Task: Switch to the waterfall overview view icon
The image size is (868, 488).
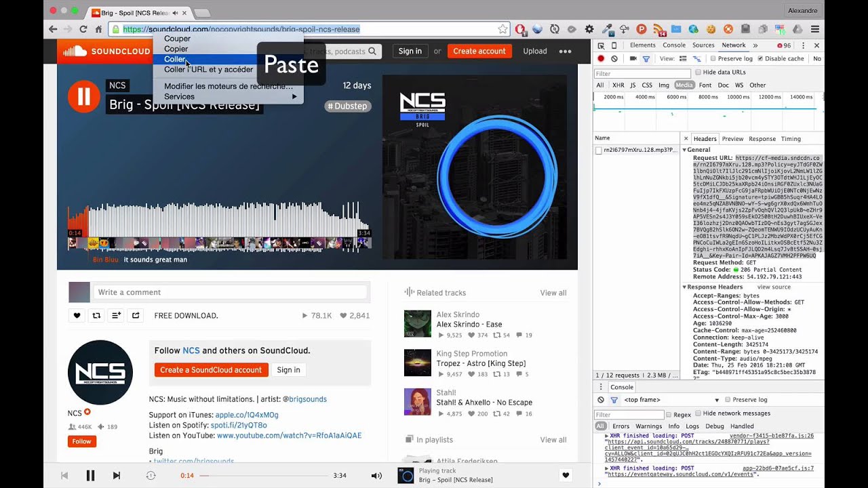Action: 696,59
